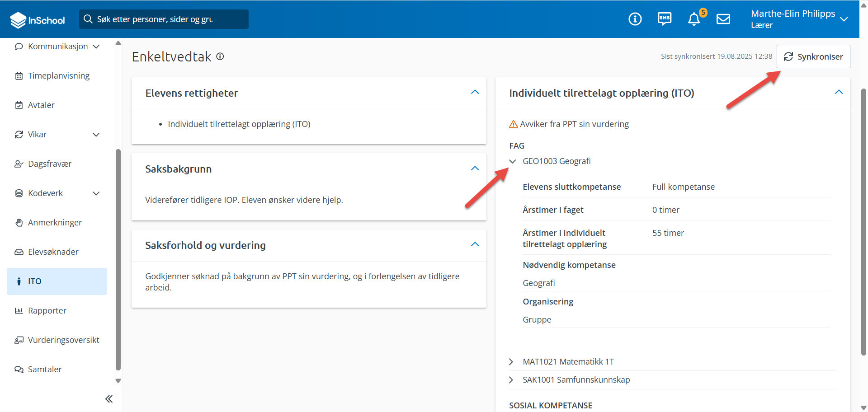This screenshot has height=412, width=868.
Task: Collapse the Elevens rettigheter panel
Action: (x=475, y=92)
